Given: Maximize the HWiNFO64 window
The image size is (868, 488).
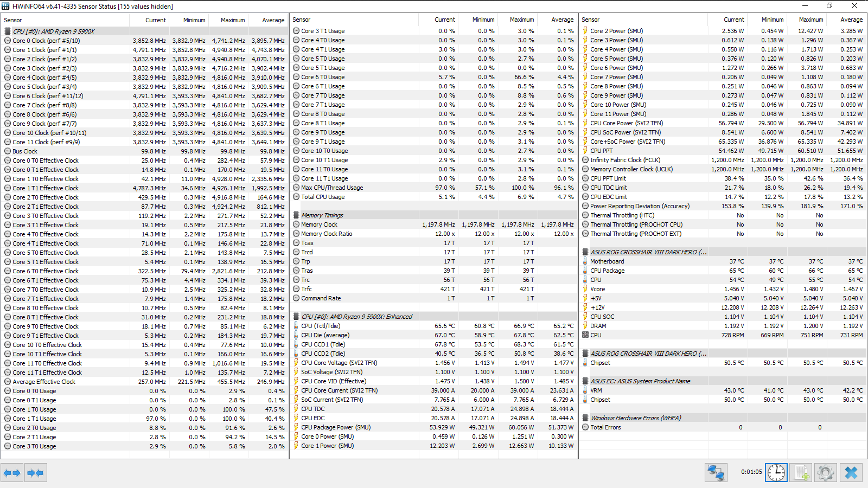Looking at the screenshot, I should click(x=829, y=6).
